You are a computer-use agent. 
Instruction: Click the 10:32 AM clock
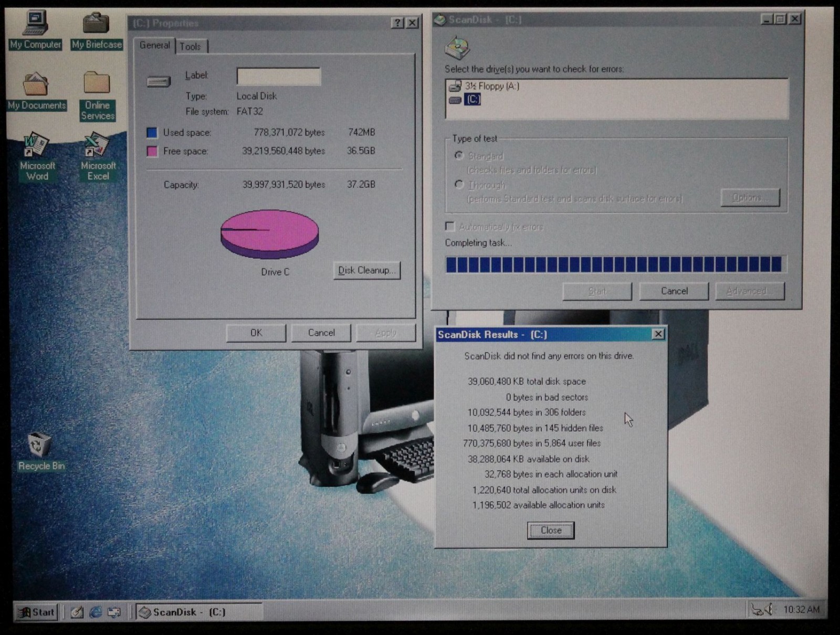[801, 609]
